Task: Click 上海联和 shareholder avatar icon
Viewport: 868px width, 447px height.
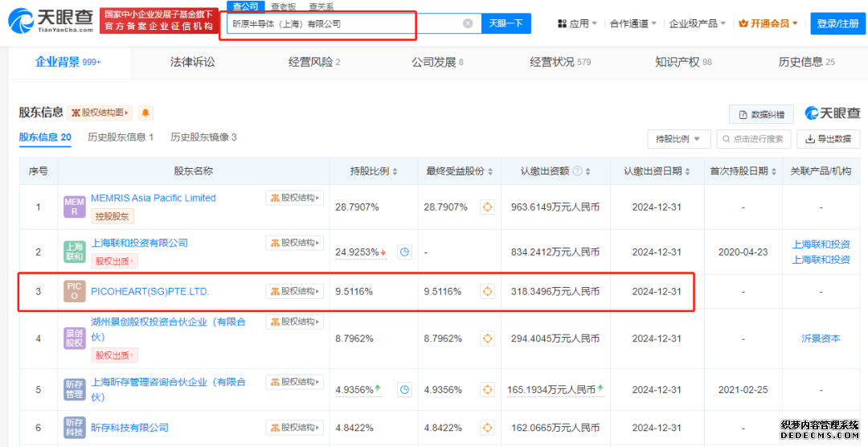Action: pyautogui.click(x=74, y=252)
